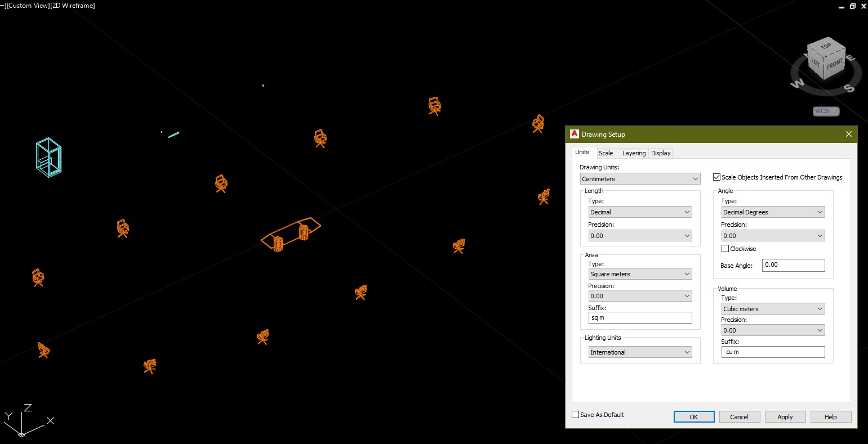
Task: Uncheck Scale Objects Inserted From Other Drawings
Action: click(x=716, y=177)
